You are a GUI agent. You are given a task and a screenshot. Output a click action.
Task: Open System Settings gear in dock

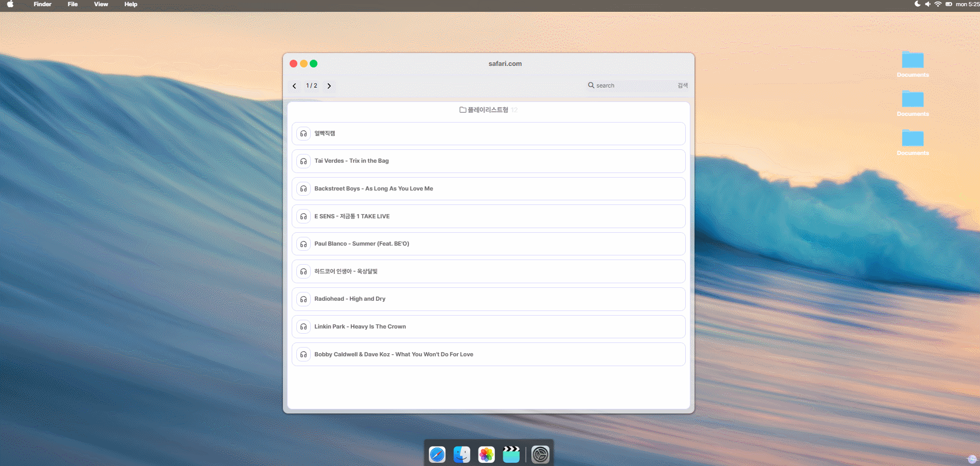(x=540, y=455)
